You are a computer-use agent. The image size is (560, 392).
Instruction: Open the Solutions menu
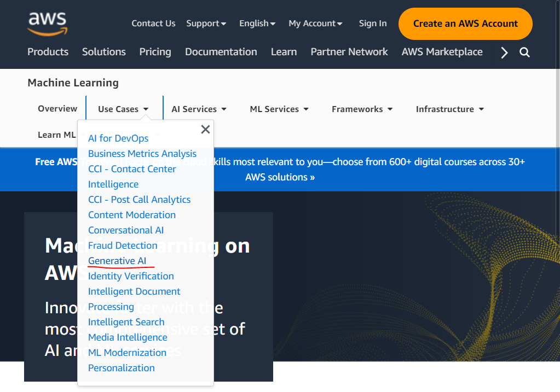click(x=104, y=52)
